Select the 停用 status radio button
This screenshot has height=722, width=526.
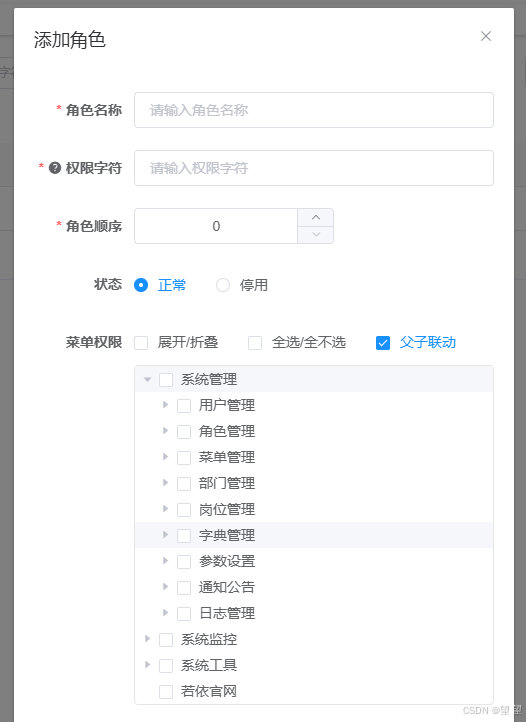223,285
